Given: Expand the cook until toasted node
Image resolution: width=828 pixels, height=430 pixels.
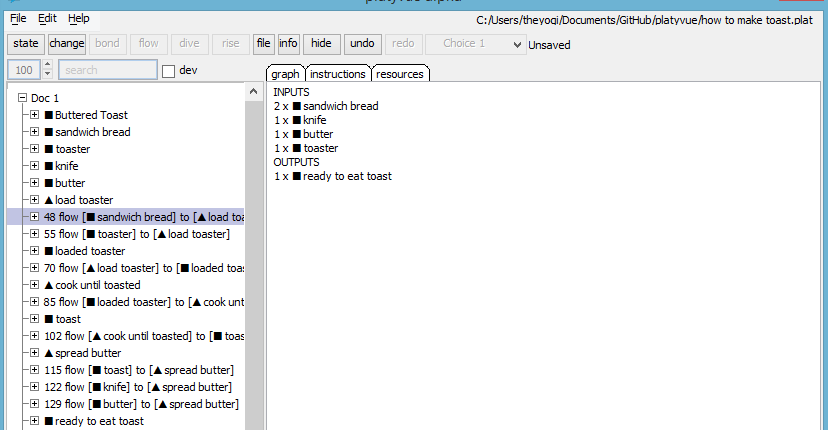Looking at the screenshot, I should (x=34, y=285).
